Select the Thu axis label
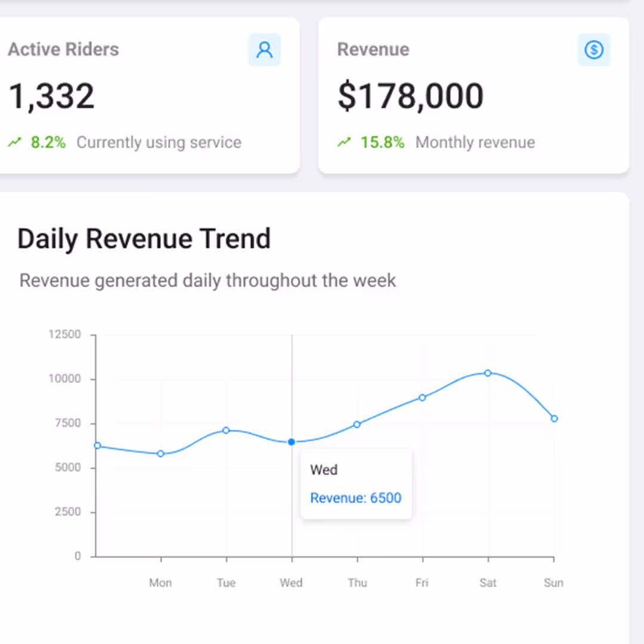This screenshot has height=644, width=644. pos(357,583)
